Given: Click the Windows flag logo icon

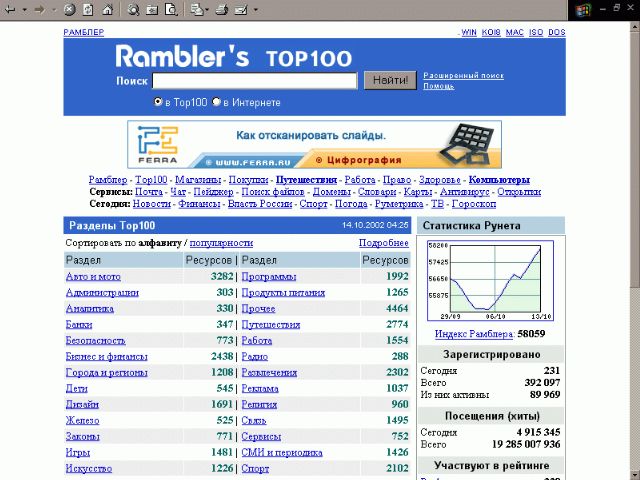Looking at the screenshot, I should 583,10.
